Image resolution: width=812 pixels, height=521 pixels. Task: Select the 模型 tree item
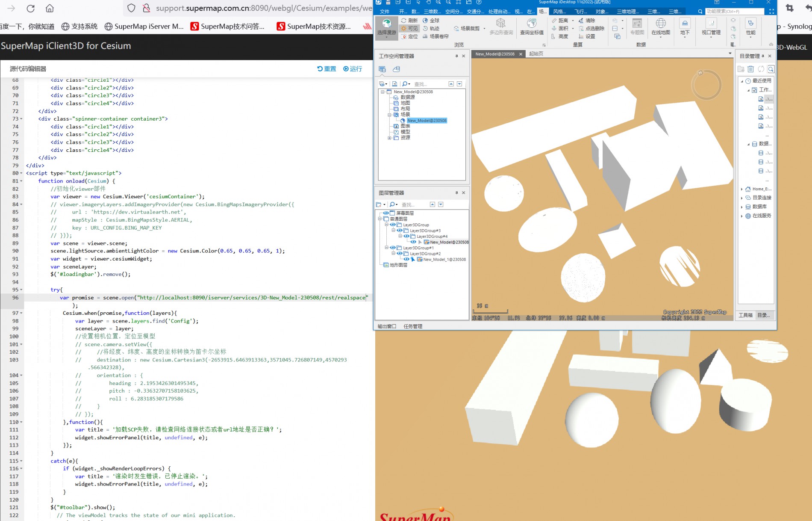405,132
